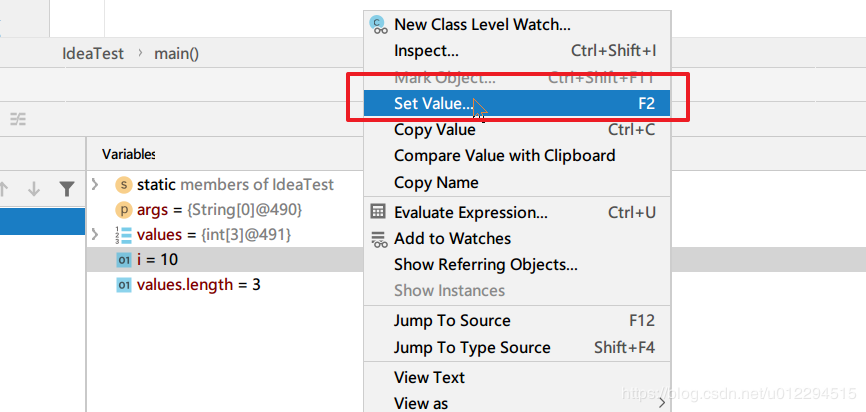This screenshot has width=866, height=412.
Task: Click the up arrow previous frame icon
Action: 4,188
